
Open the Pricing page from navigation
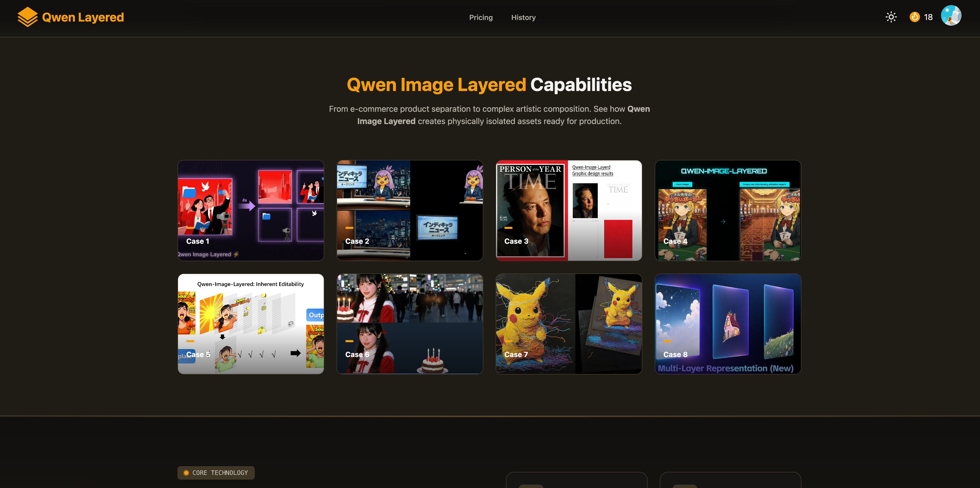[481, 17]
